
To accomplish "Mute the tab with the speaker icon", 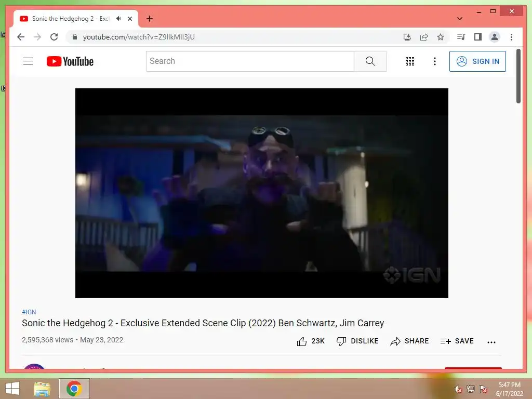I will (119, 19).
